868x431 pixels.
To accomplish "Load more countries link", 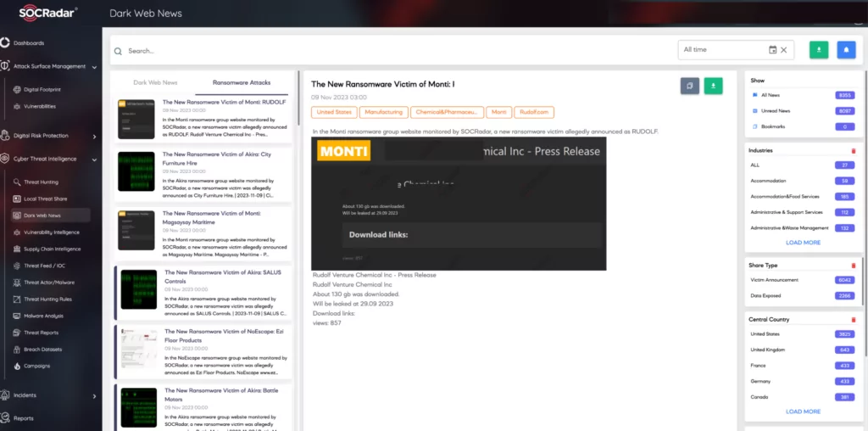I will [804, 411].
